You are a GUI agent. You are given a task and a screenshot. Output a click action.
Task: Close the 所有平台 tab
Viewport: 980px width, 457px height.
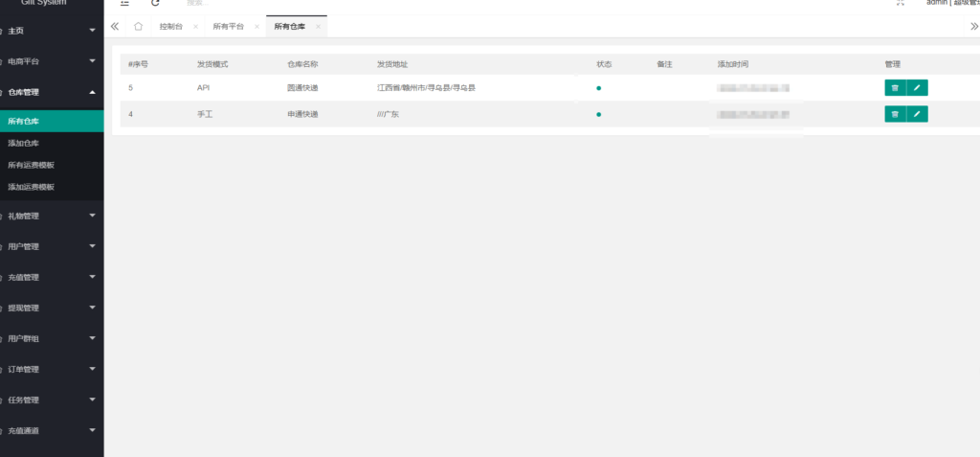pyautogui.click(x=256, y=27)
